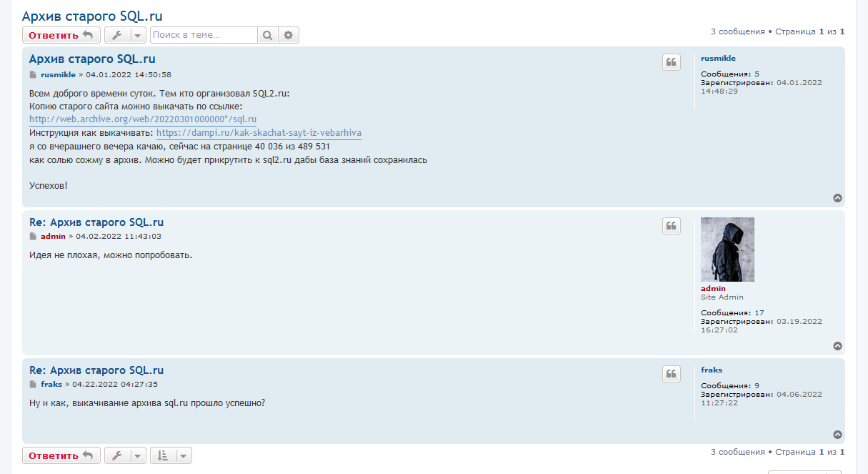Click the top Ответить reply button

61,35
